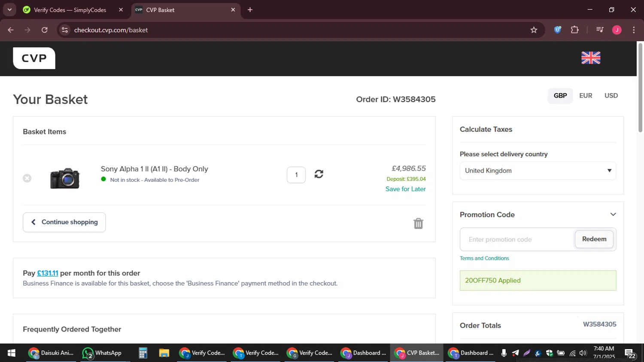Open Daisuki Ani Chrome window in taskbar
Viewport: 644px width, 362px height.
pos(51,353)
